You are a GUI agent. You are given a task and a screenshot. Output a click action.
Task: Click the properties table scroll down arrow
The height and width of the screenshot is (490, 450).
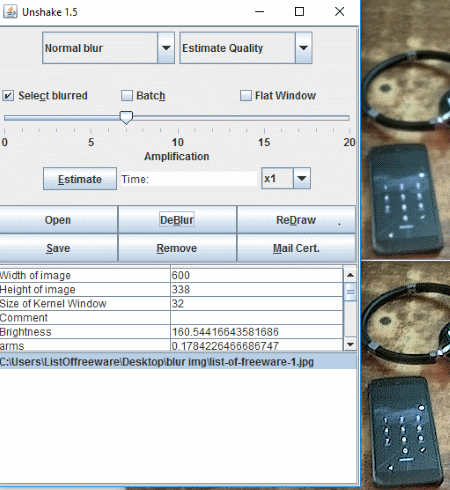pyautogui.click(x=350, y=344)
